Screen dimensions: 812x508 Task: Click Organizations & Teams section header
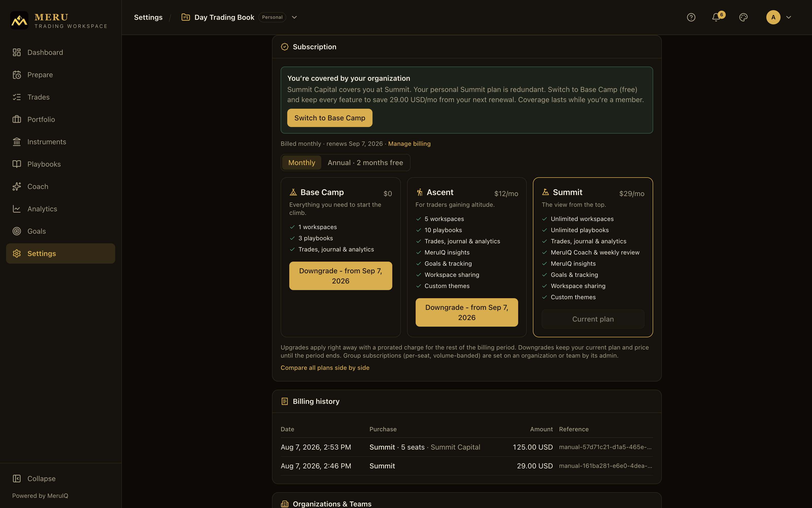(x=332, y=504)
